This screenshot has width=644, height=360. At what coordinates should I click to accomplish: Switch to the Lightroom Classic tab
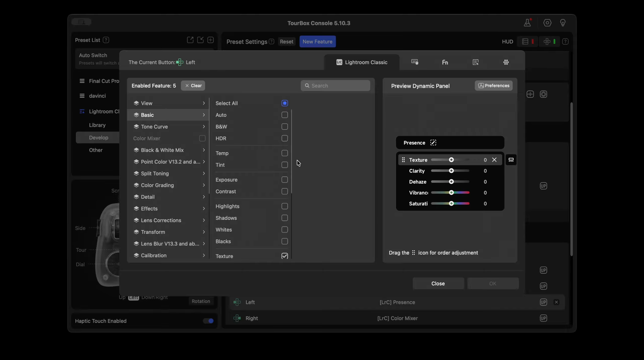pos(361,62)
